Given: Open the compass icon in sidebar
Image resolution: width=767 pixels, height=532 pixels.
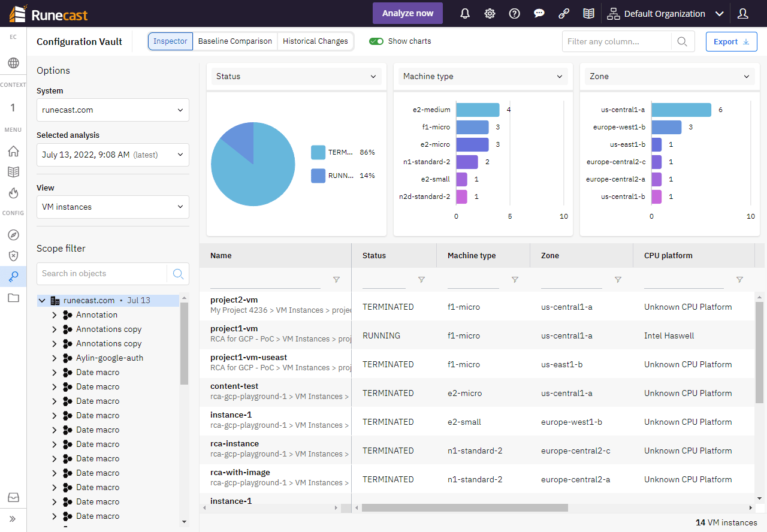Looking at the screenshot, I should 13,235.
